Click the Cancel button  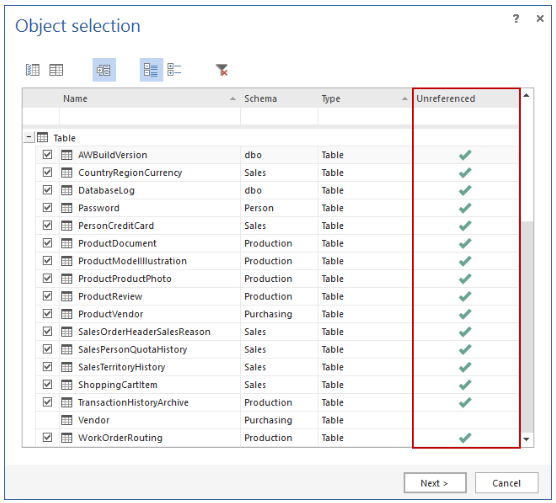[x=506, y=483]
